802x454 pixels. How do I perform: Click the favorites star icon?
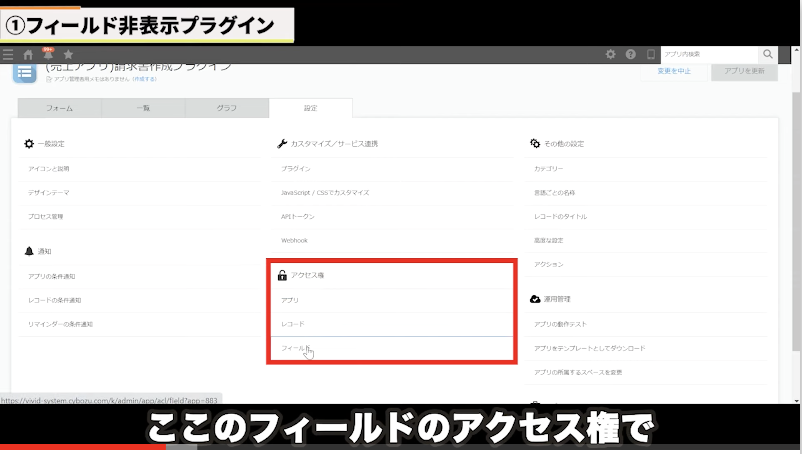(x=68, y=54)
